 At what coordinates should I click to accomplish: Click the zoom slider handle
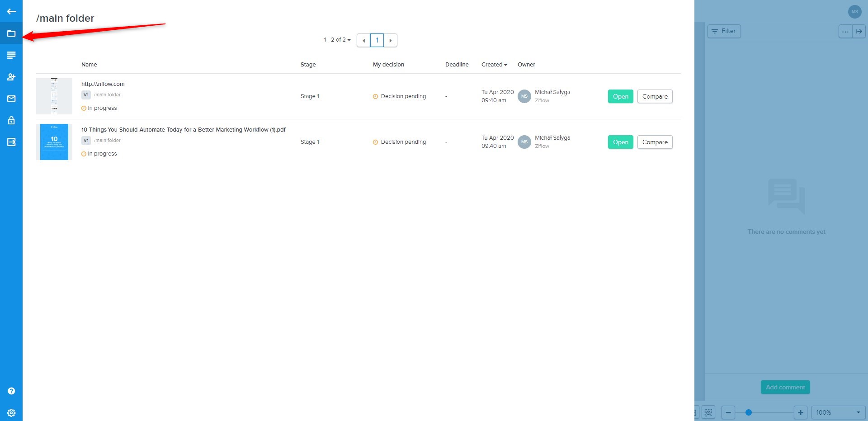coord(749,412)
